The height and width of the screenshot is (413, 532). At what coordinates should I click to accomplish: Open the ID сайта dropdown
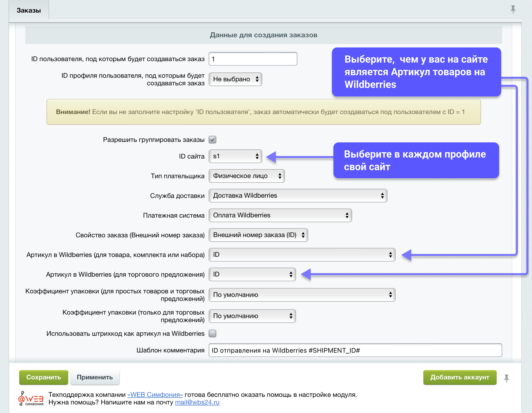click(235, 156)
